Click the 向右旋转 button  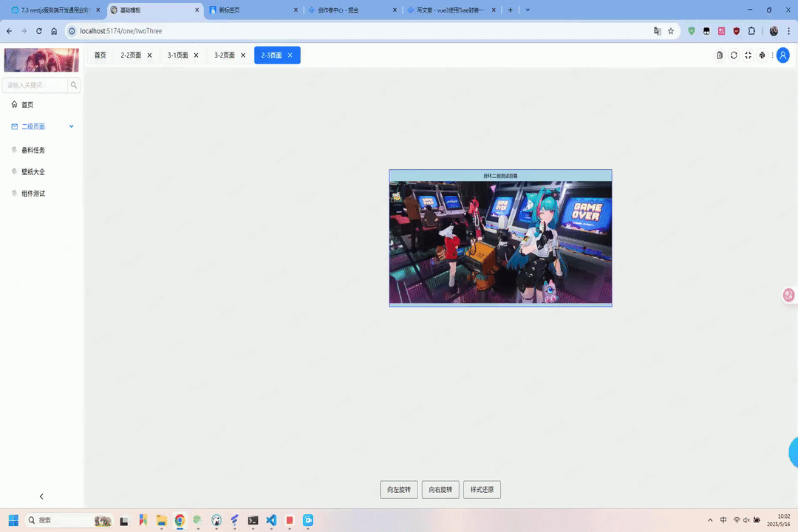(440, 490)
